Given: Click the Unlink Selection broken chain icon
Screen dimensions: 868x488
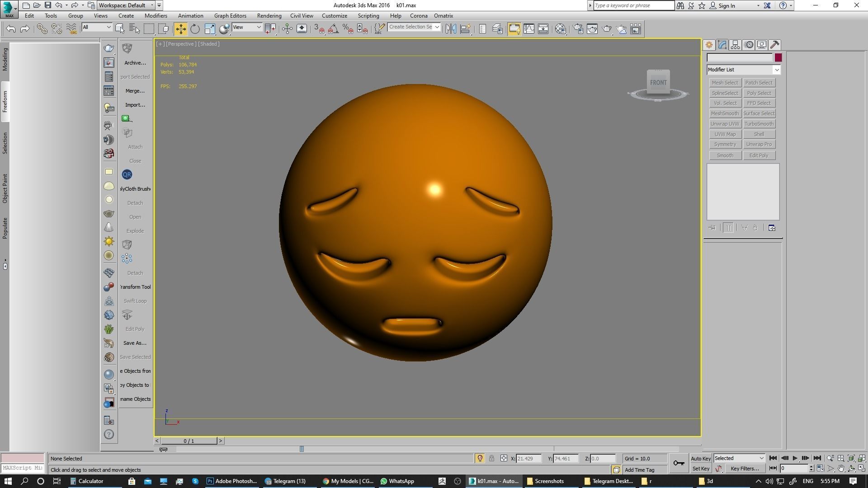Looking at the screenshot, I should (57, 29).
